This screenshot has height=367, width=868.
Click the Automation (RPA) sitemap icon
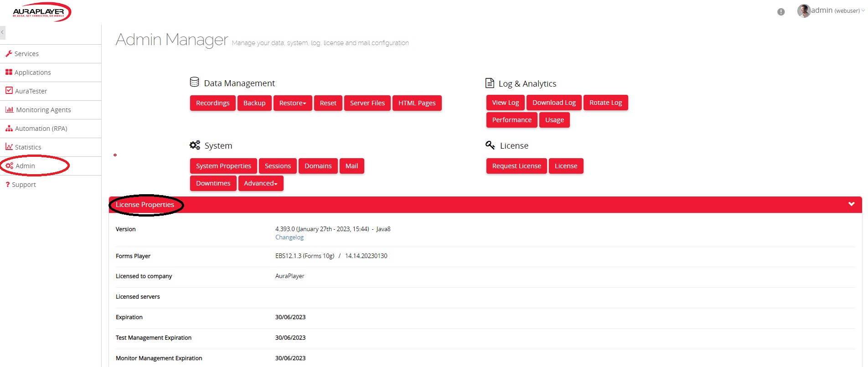(x=9, y=128)
